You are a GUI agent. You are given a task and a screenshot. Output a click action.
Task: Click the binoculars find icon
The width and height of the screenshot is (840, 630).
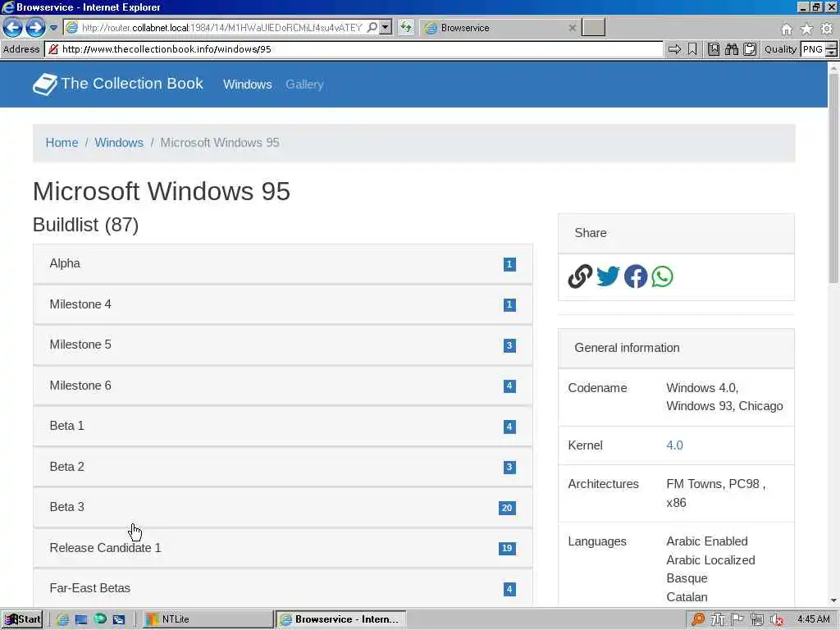731,49
